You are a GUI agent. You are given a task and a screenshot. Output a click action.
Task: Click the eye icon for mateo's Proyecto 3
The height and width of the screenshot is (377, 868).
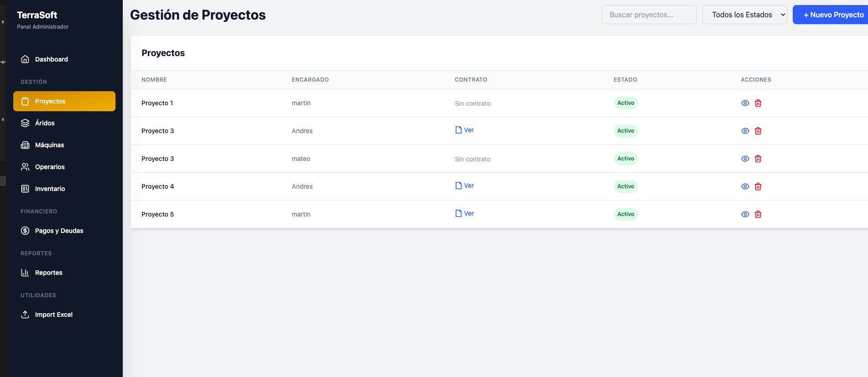click(745, 159)
